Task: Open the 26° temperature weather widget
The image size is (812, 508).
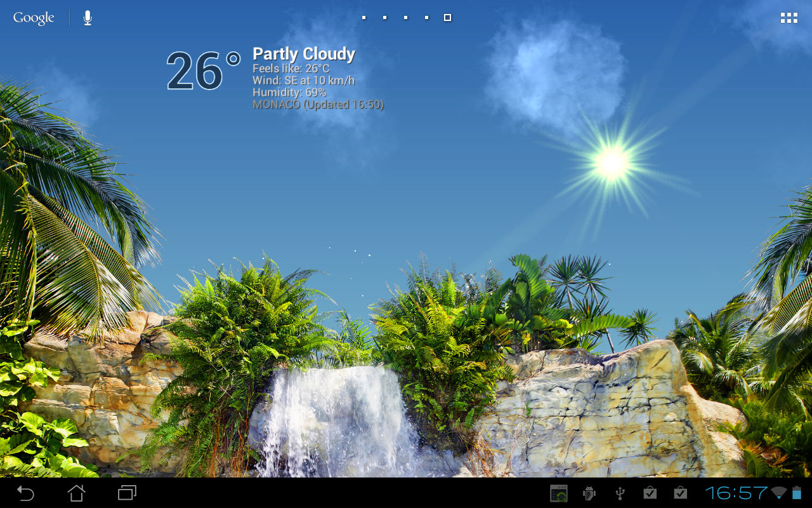Action: click(x=203, y=72)
